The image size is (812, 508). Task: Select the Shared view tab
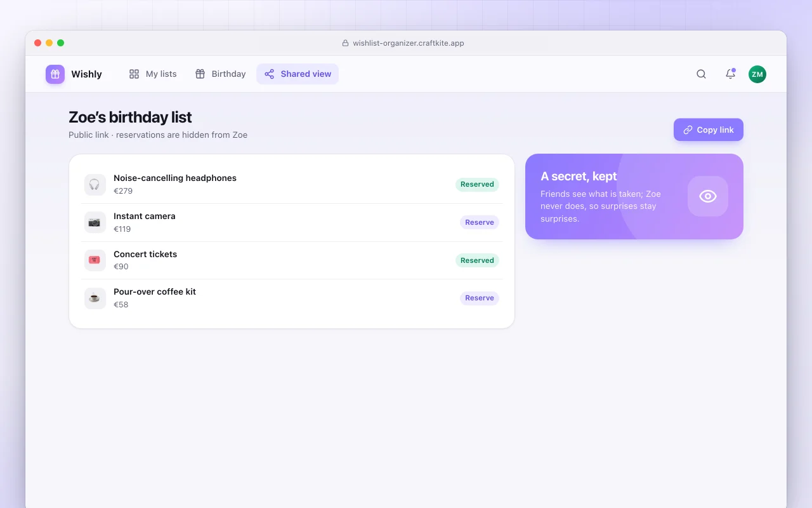tap(298, 74)
